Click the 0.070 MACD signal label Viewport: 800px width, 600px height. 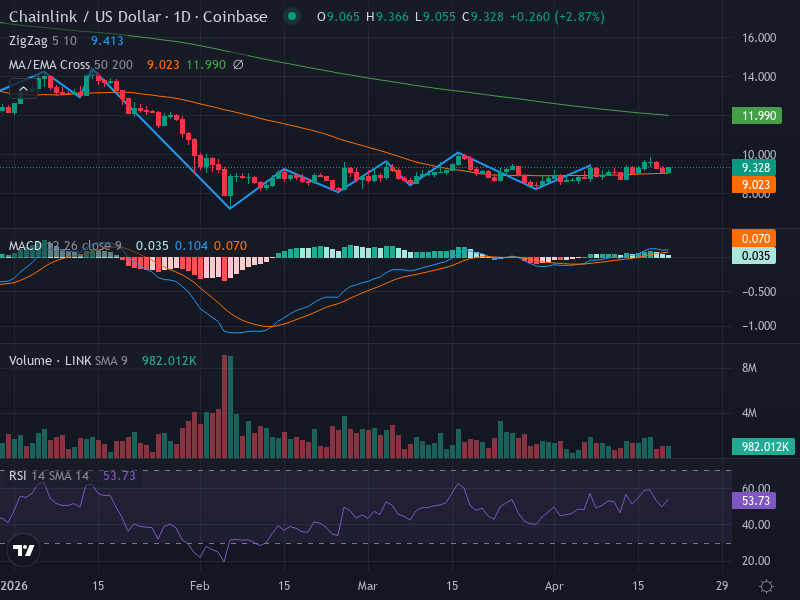point(754,238)
